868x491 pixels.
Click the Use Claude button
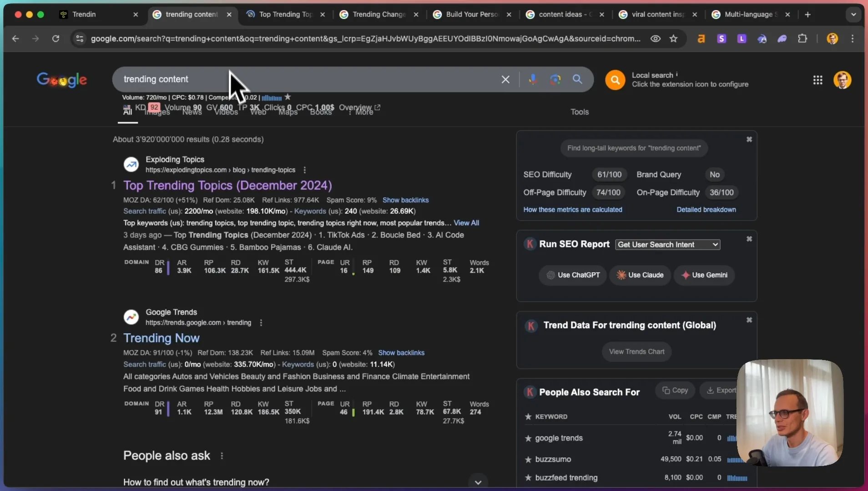(640, 275)
